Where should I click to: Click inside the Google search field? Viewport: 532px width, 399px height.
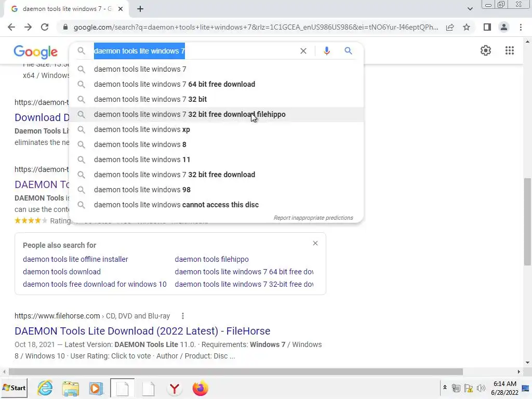click(x=193, y=51)
